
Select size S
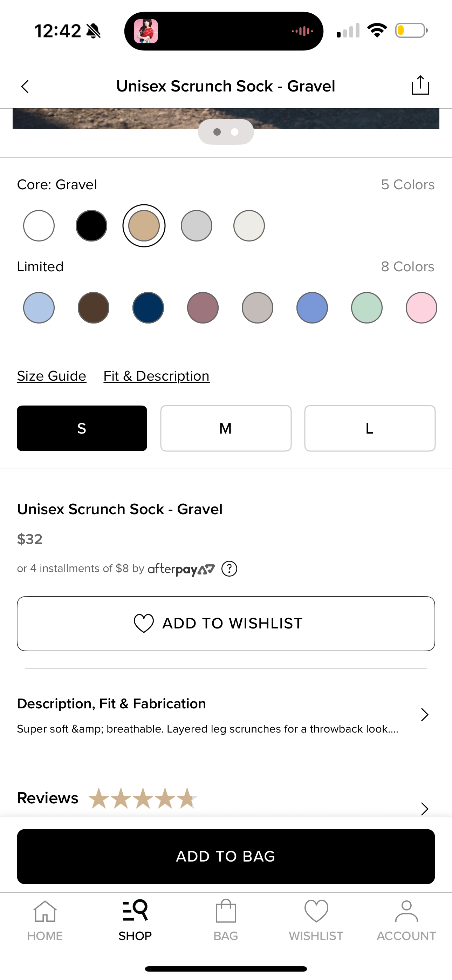pyautogui.click(x=82, y=428)
